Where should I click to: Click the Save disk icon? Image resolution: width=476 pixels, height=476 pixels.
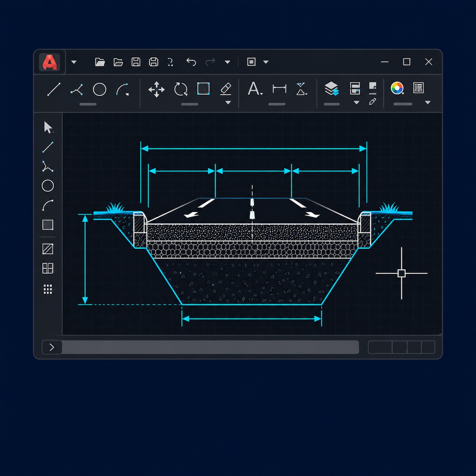tap(136, 62)
